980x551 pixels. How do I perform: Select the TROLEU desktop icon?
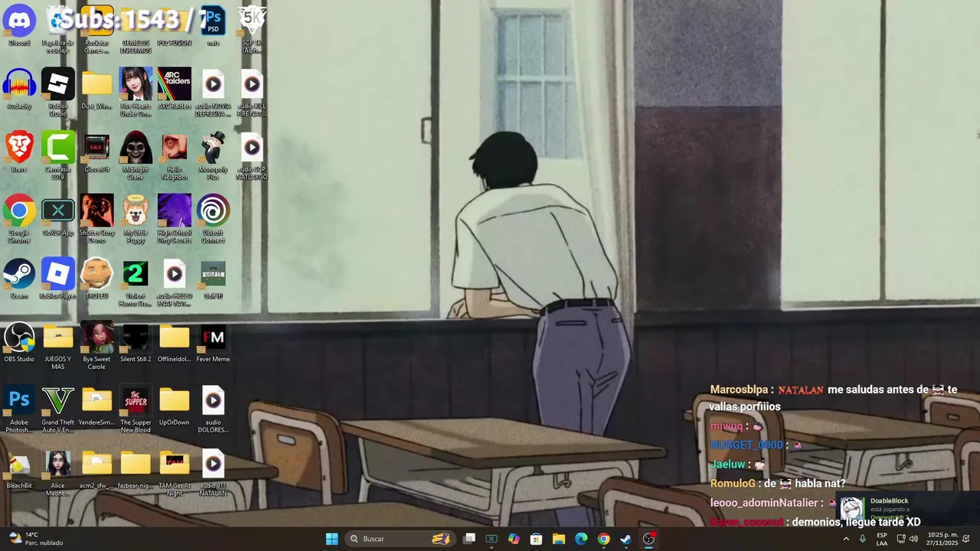coord(97,279)
